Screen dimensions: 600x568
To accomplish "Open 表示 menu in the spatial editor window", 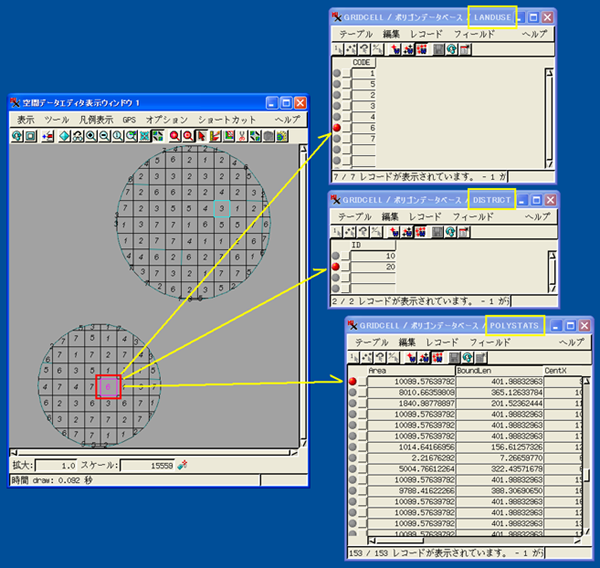I will point(26,119).
